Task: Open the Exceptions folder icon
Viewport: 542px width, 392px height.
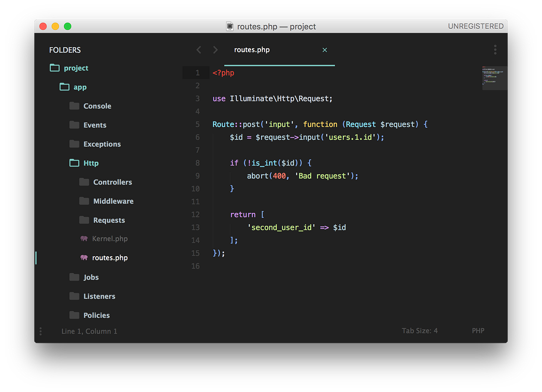Action: (x=75, y=144)
